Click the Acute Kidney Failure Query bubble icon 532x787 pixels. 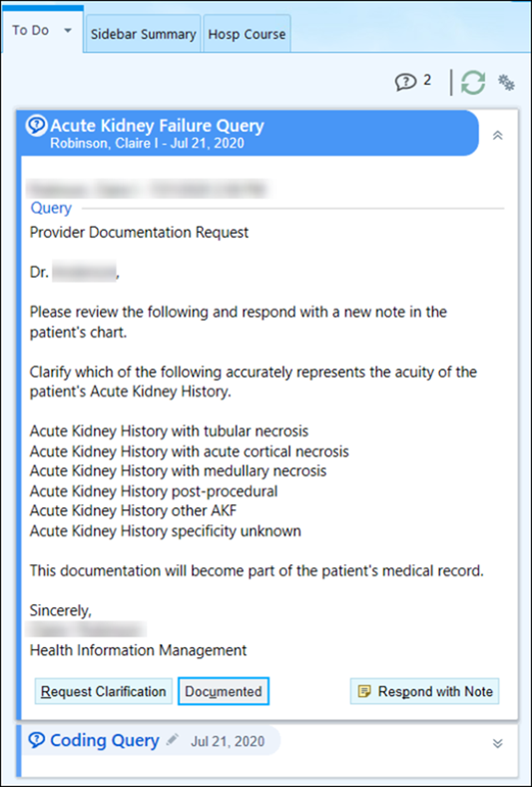(37, 126)
